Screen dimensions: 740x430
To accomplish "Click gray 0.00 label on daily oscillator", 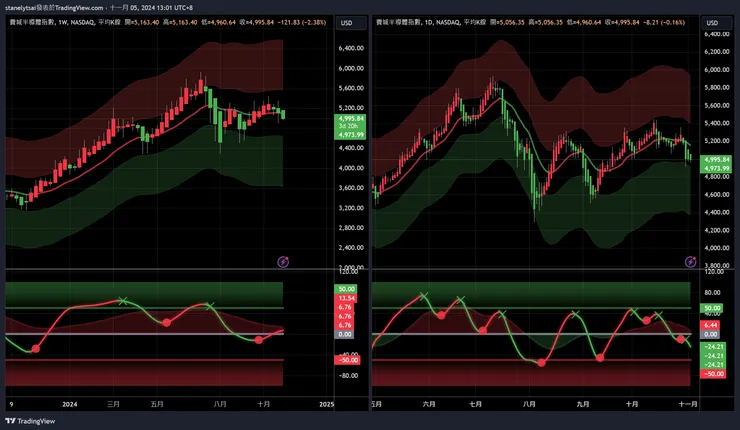I will point(711,334).
